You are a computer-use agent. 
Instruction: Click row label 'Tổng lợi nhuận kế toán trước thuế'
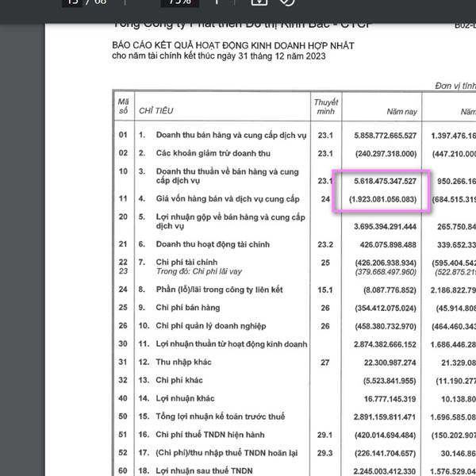[221, 416]
